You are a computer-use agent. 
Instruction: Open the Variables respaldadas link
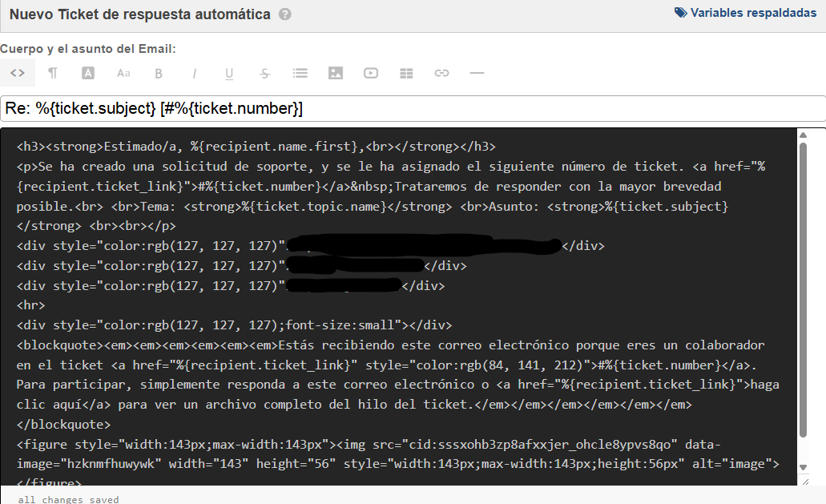pyautogui.click(x=745, y=13)
